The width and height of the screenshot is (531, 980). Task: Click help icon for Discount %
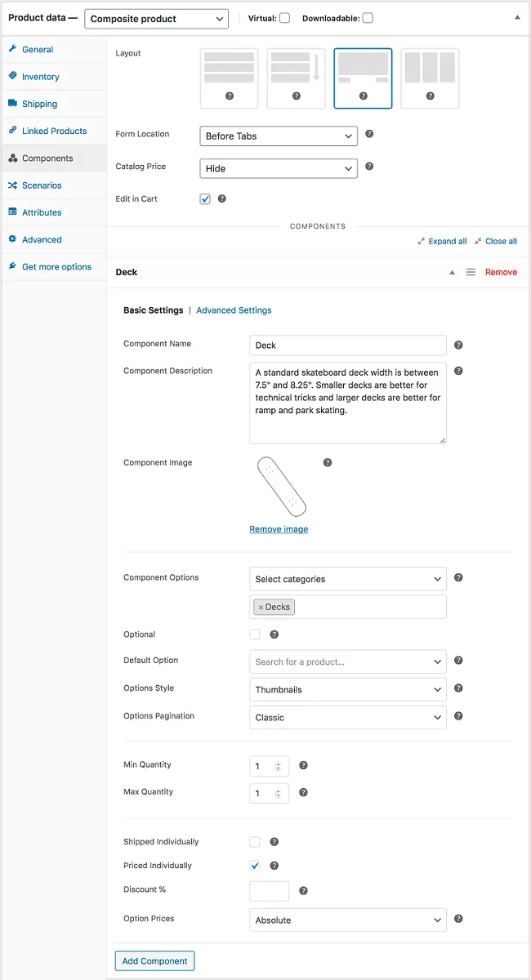303,891
